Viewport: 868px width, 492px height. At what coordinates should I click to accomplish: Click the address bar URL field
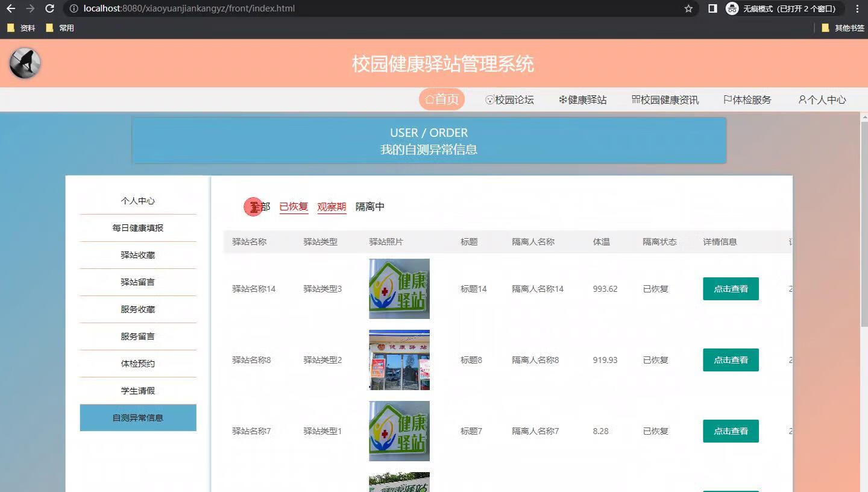pyautogui.click(x=380, y=8)
